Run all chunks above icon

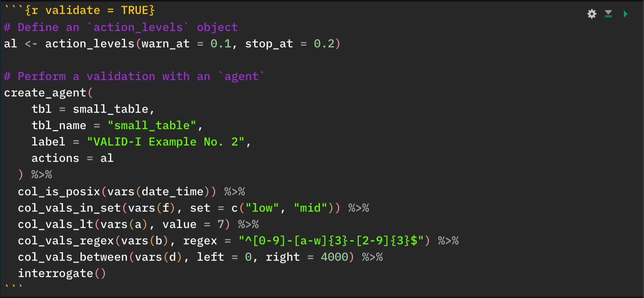608,14
